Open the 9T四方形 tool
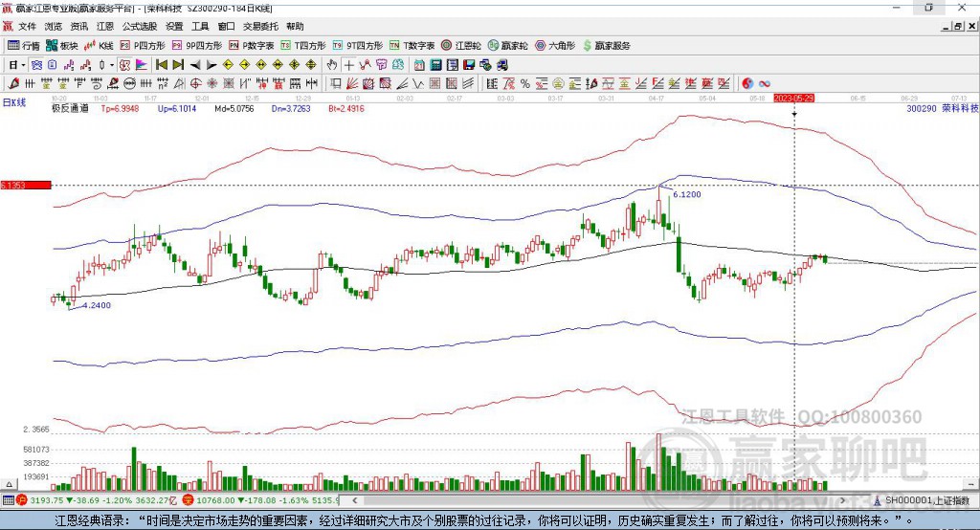The height and width of the screenshot is (530, 980). click(358, 46)
